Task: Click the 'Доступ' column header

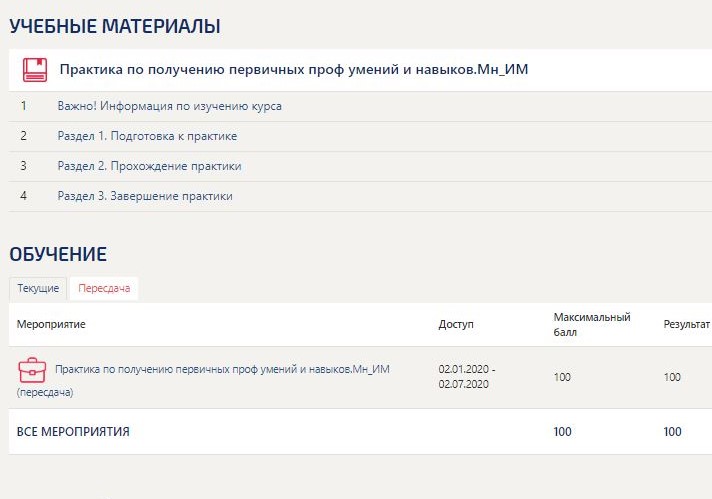Action: pyautogui.click(x=456, y=324)
